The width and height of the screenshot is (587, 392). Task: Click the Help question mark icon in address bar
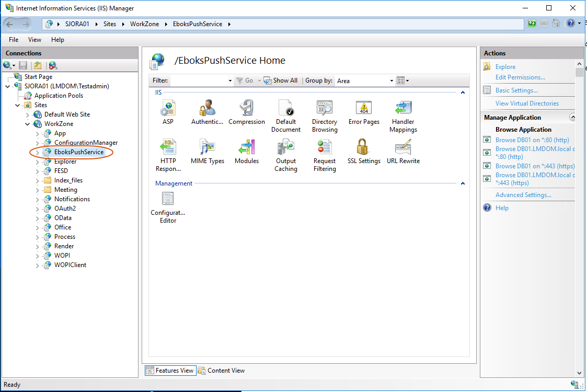(x=570, y=23)
